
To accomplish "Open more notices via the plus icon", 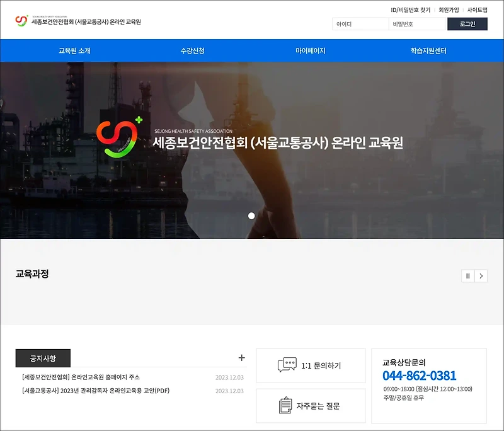I will [241, 357].
